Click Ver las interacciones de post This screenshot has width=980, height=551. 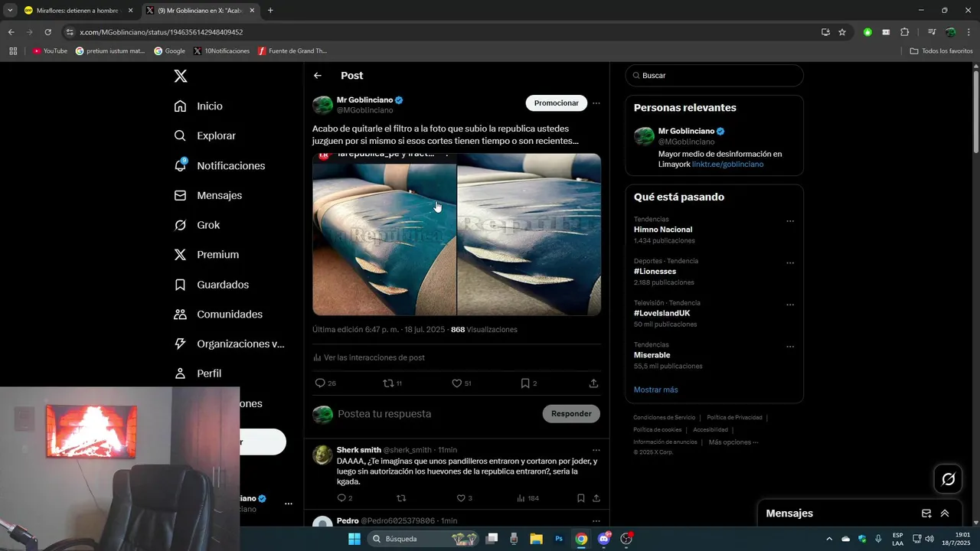point(369,357)
